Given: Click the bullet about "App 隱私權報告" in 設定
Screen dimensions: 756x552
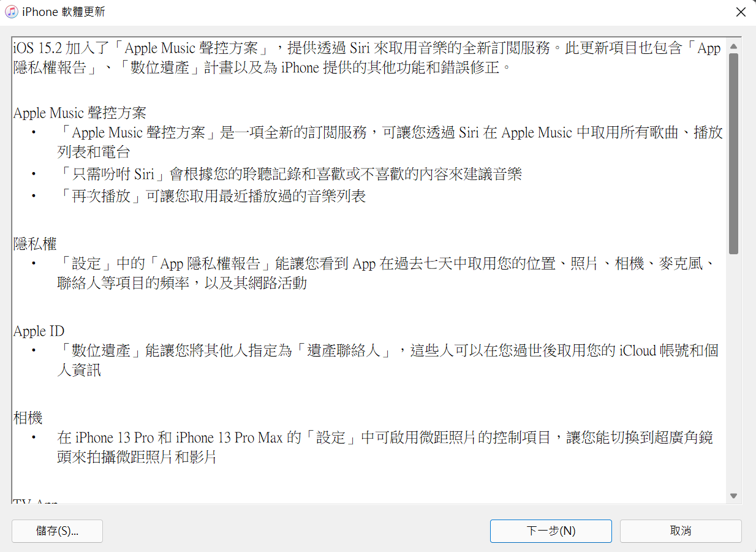Looking at the screenshot, I should click(x=386, y=273).
